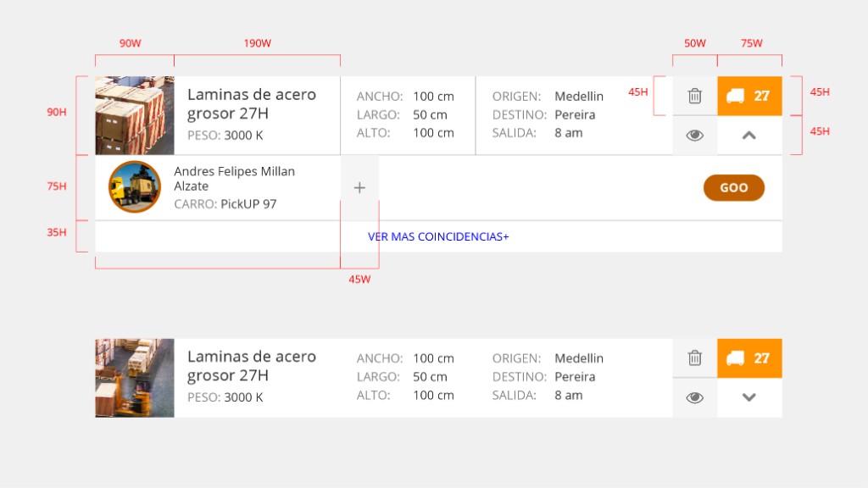868x488 pixels.
Task: Open VER MAS COINCIDENCIAS+ link
Action: 437,236
